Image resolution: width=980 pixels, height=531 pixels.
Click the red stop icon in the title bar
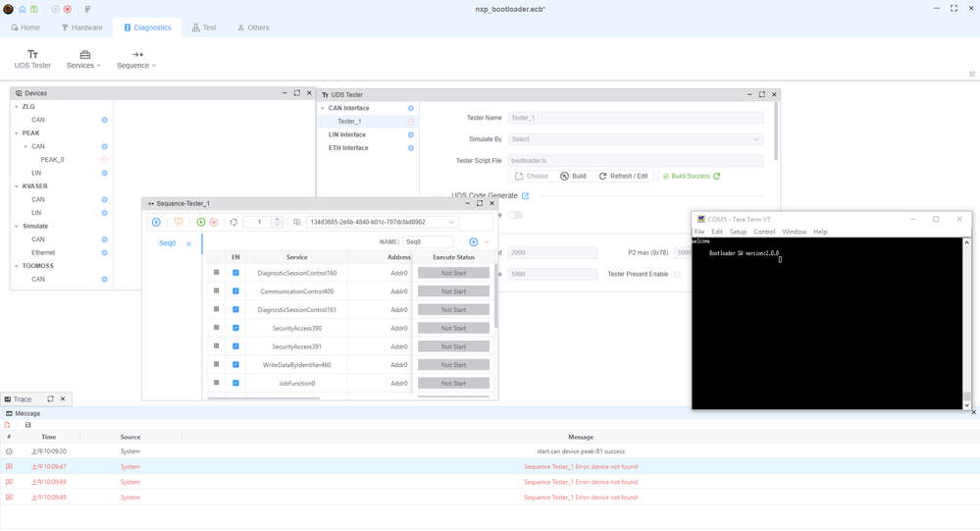coord(68,10)
